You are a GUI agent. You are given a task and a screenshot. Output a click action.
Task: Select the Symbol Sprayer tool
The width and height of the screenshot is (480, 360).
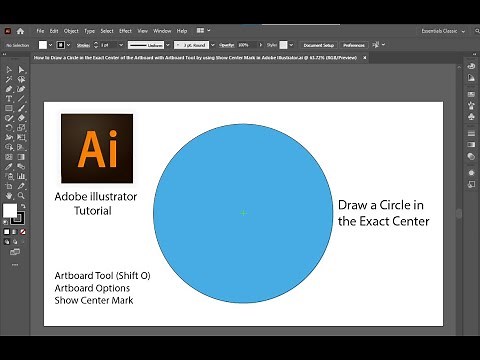pos(9,176)
